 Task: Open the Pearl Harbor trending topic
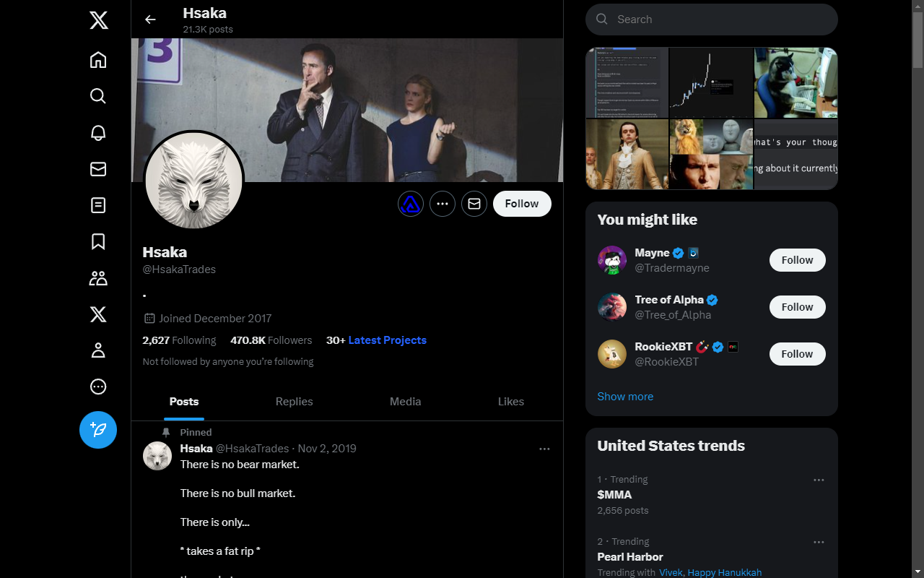tap(630, 557)
